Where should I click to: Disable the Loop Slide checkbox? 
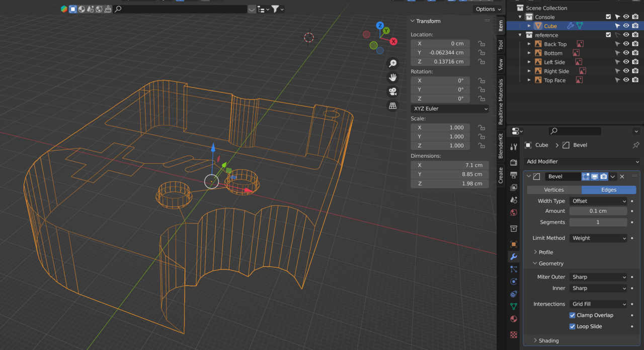(573, 326)
